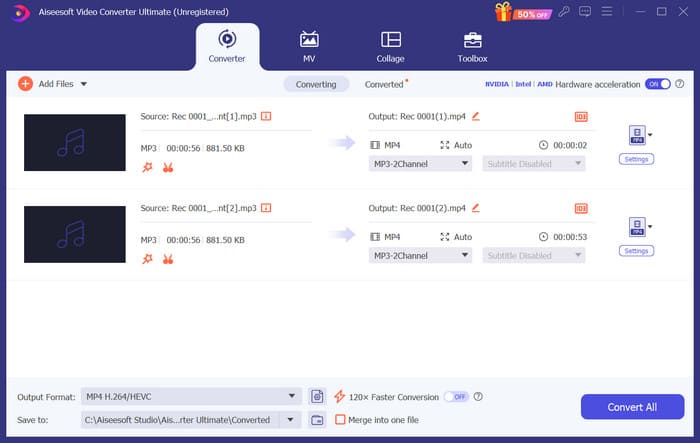Open format profile icon for Rec 0001(2).mp4

pos(637,227)
